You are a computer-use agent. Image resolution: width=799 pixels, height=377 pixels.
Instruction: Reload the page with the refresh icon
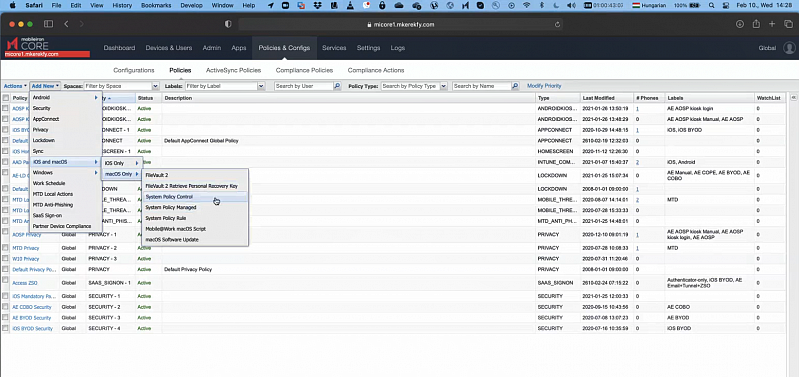pos(558,24)
